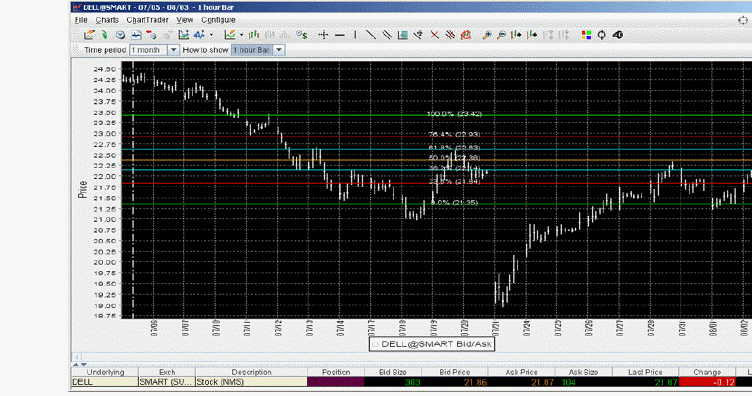Open the multicolor chart colors palette
752x396 pixels.
(x=586, y=35)
